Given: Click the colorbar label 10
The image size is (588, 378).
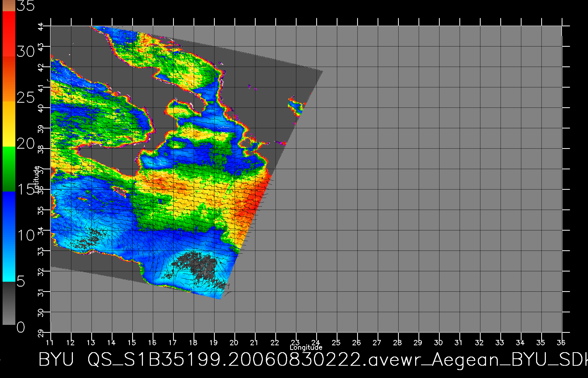Looking at the screenshot, I should 26,235.
